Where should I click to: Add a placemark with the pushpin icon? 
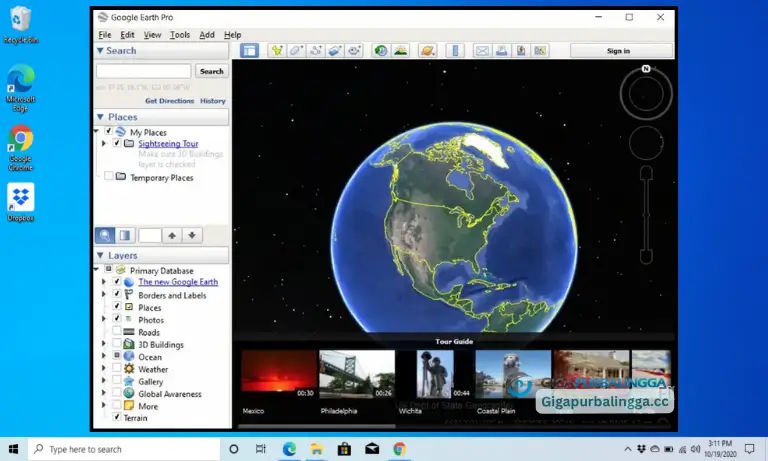tap(277, 50)
